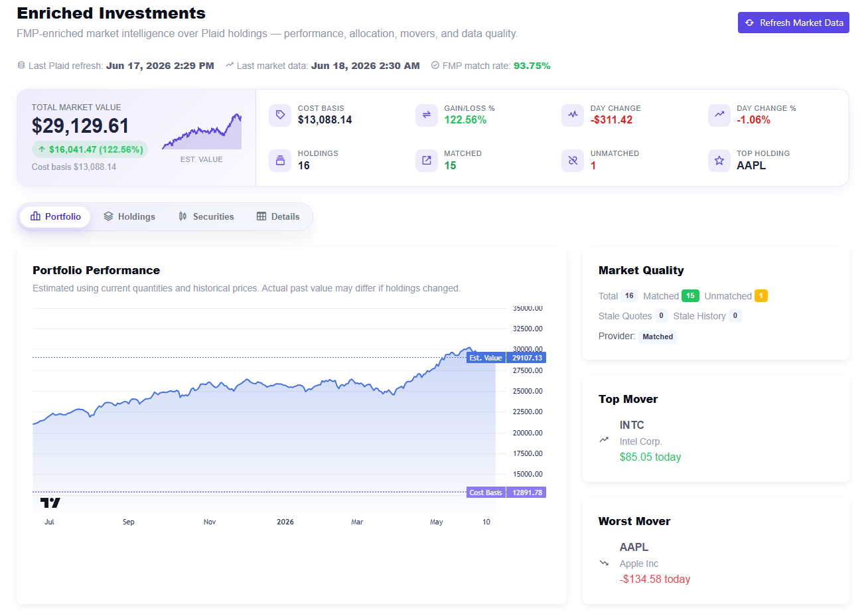Click the upward trend icon next to INTC
Image resolution: width=868 pixels, height=616 pixels.
[x=604, y=439]
